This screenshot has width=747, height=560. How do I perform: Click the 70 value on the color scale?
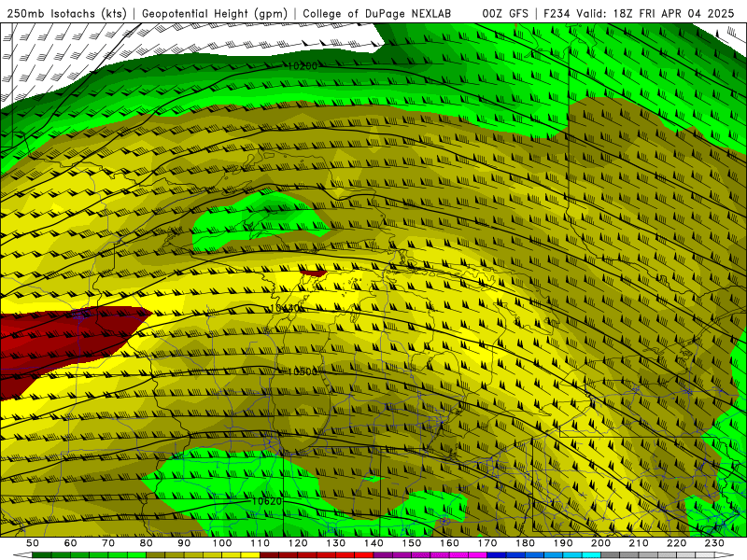pos(108,543)
